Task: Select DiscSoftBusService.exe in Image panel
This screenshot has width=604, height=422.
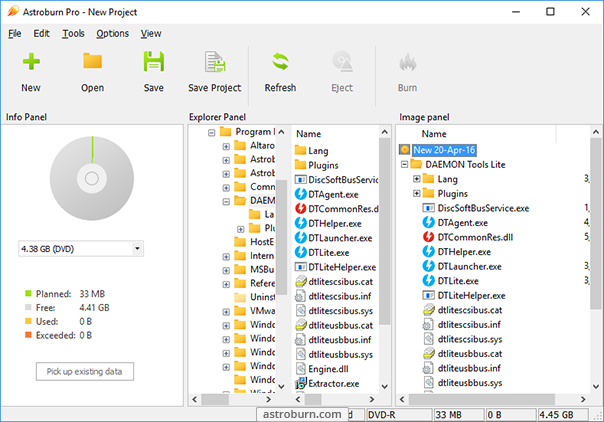Action: (483, 208)
